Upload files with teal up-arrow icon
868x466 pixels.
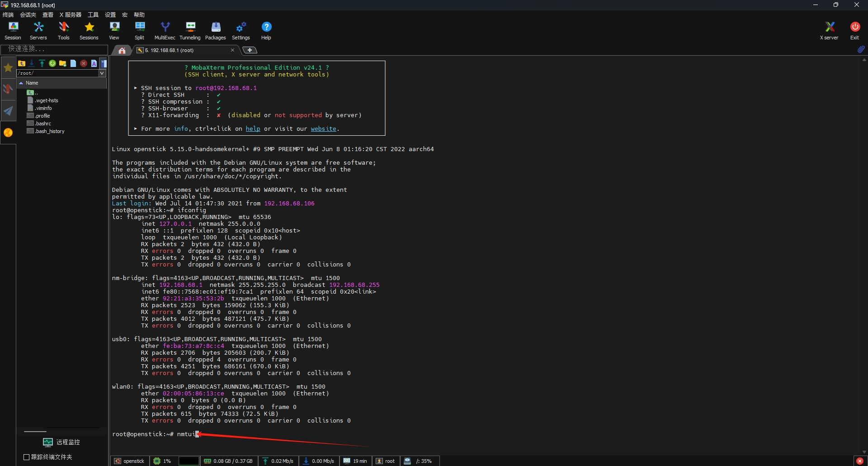click(x=42, y=63)
